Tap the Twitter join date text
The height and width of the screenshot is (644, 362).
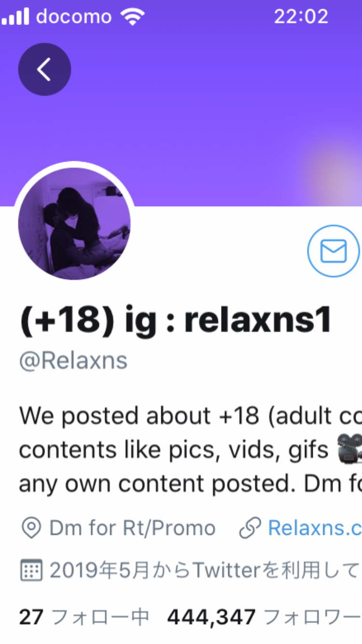[x=206, y=571]
